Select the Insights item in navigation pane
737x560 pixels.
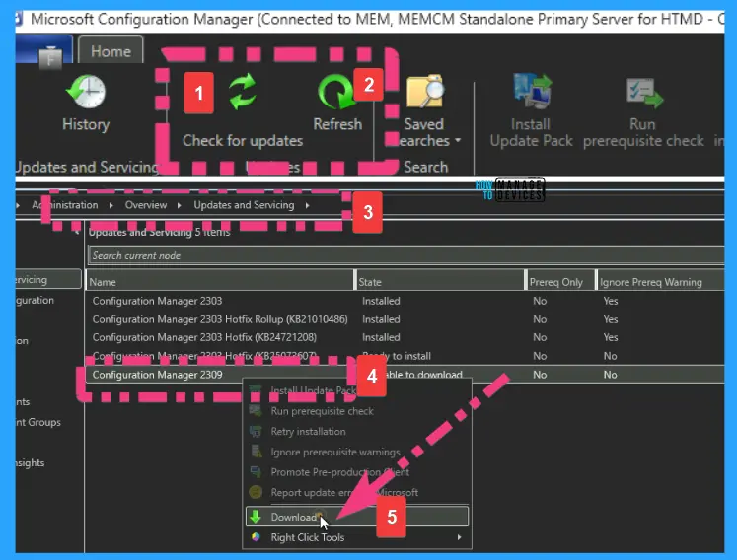click(x=30, y=462)
